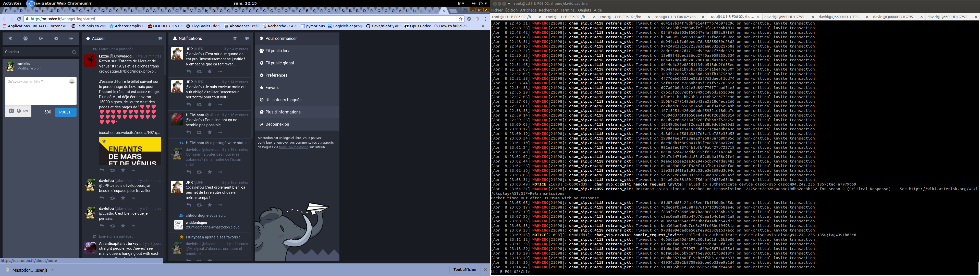Toggle the CW content warning field

(x=26, y=111)
